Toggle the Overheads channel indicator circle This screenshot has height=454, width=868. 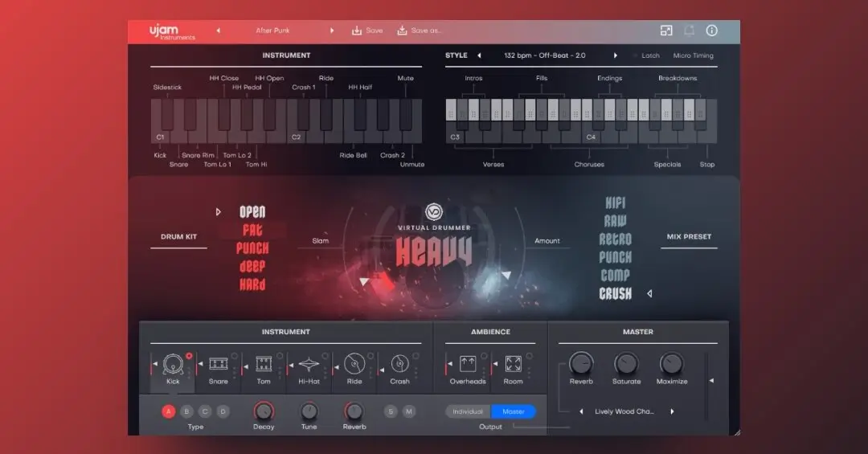coord(484,356)
